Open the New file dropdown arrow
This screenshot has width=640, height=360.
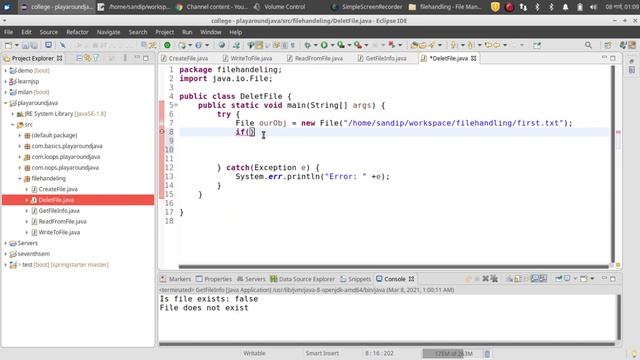tap(16, 45)
